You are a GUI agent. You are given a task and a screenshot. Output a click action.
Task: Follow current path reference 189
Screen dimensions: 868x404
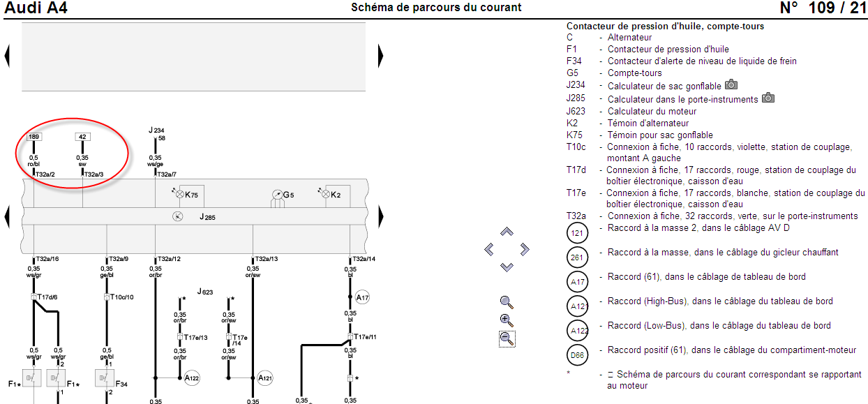pyautogui.click(x=33, y=137)
